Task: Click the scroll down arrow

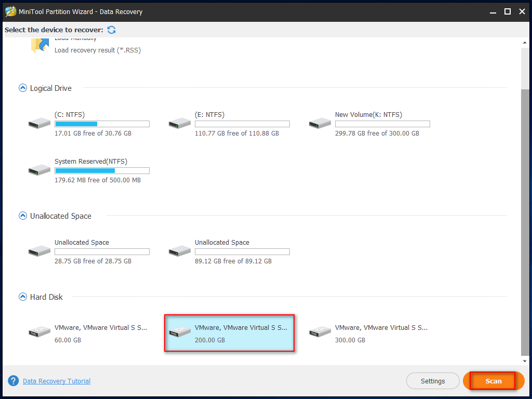Action: 525,361
